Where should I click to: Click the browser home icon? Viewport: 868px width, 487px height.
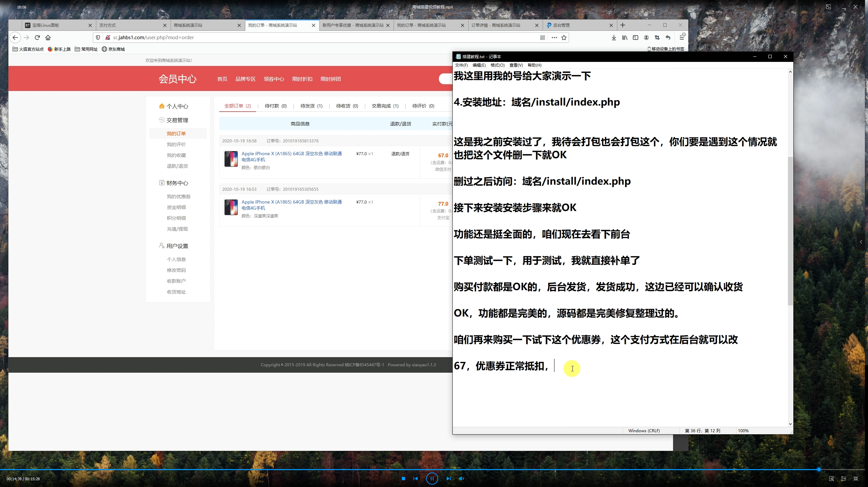[48, 38]
